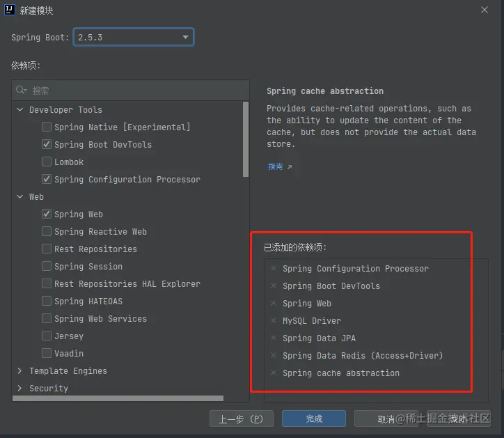Remove Spring Configuration Processor from added dependencies
The width and height of the screenshot is (504, 438).
273,268
